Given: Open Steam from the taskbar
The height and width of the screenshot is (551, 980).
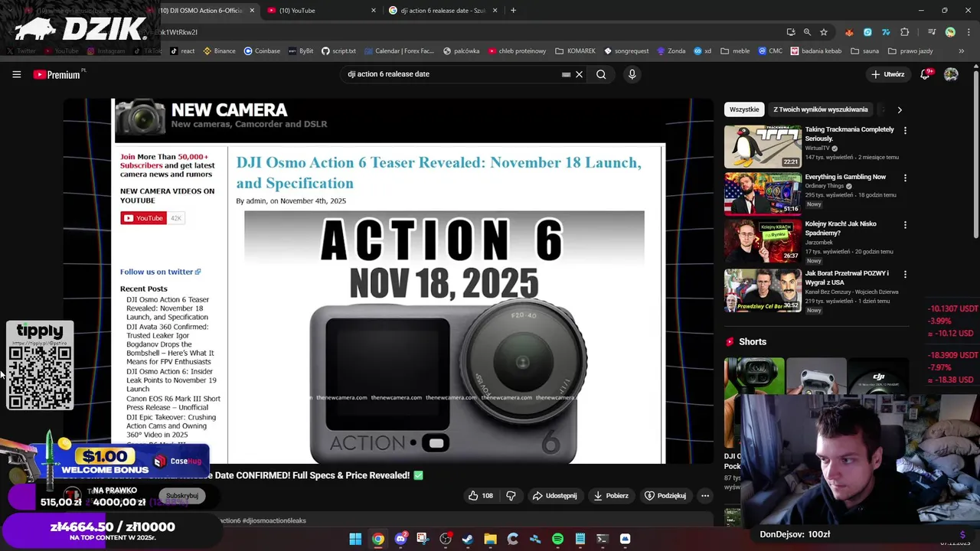Looking at the screenshot, I should tap(468, 539).
